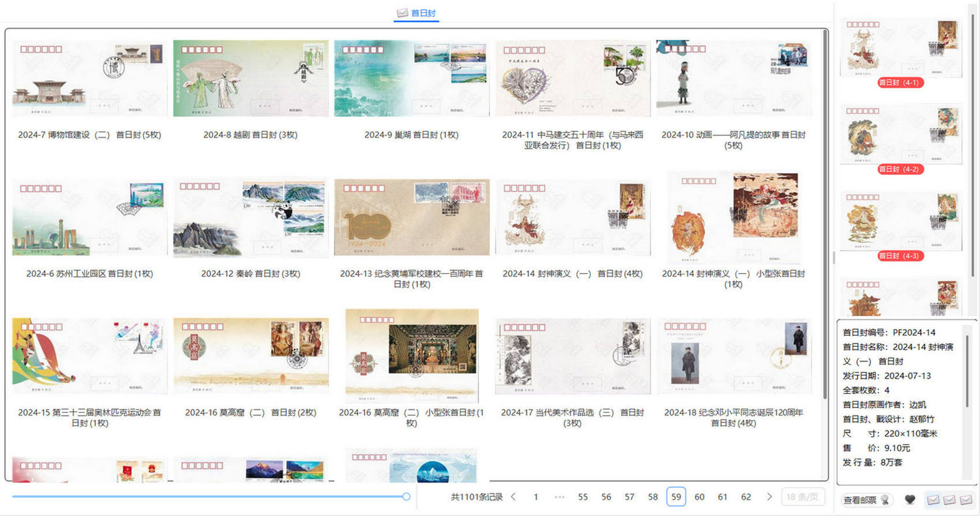Image resolution: width=980 pixels, height=516 pixels.
Task: Open the 18 条/页 page size dropdown
Action: pos(803,497)
